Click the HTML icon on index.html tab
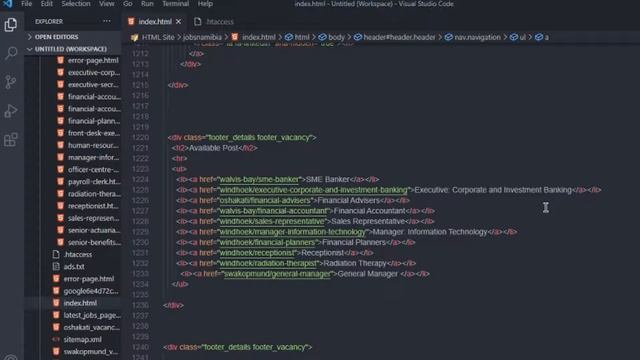640x360 pixels. [131, 22]
